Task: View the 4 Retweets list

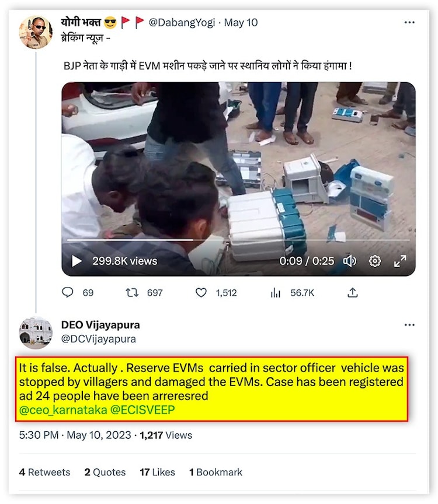Action: point(44,473)
